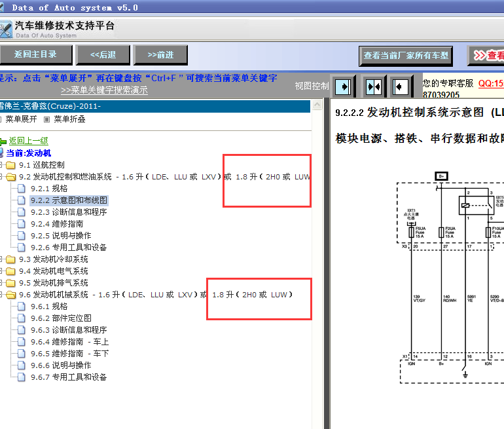Expand 9.3 发动机冷却系统 folder

point(1,259)
